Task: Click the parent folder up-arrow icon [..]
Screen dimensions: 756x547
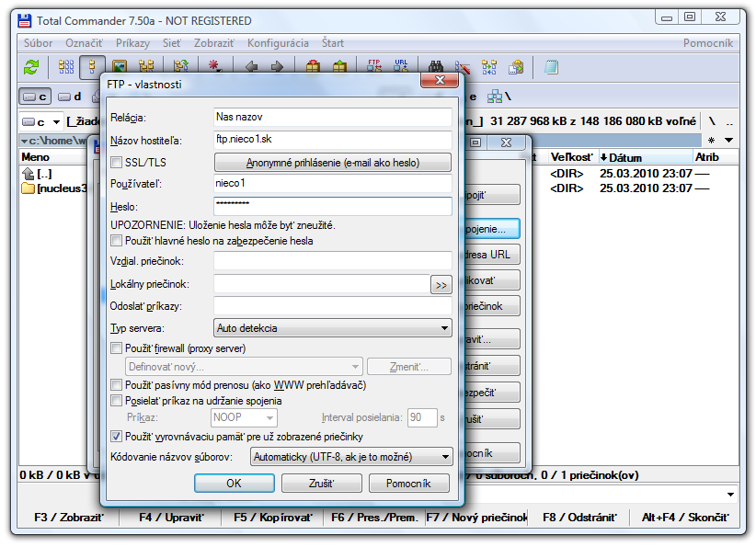Action: 28,174
